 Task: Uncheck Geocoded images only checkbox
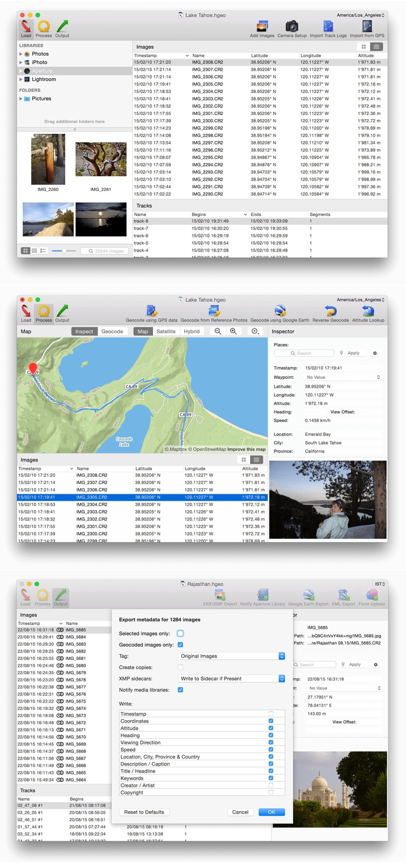180,645
